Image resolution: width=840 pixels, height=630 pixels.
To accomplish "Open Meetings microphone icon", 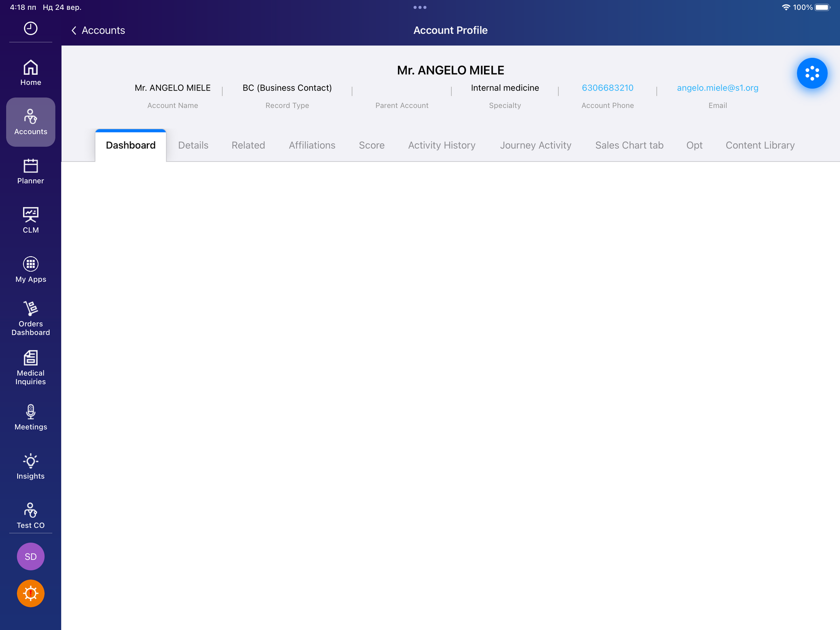I will 30,417.
